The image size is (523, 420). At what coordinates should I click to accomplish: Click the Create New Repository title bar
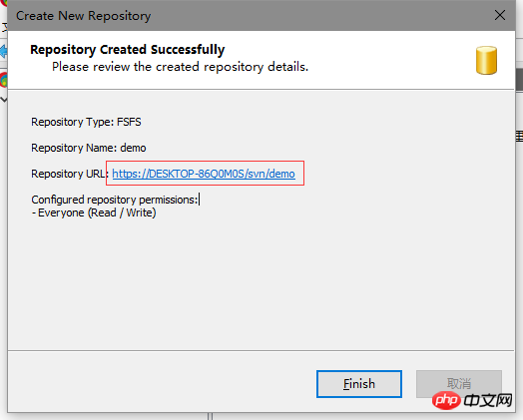click(x=234, y=15)
